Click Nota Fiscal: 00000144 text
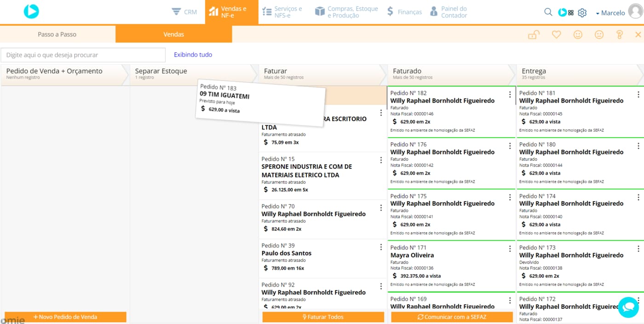644x324 pixels. pos(541,165)
